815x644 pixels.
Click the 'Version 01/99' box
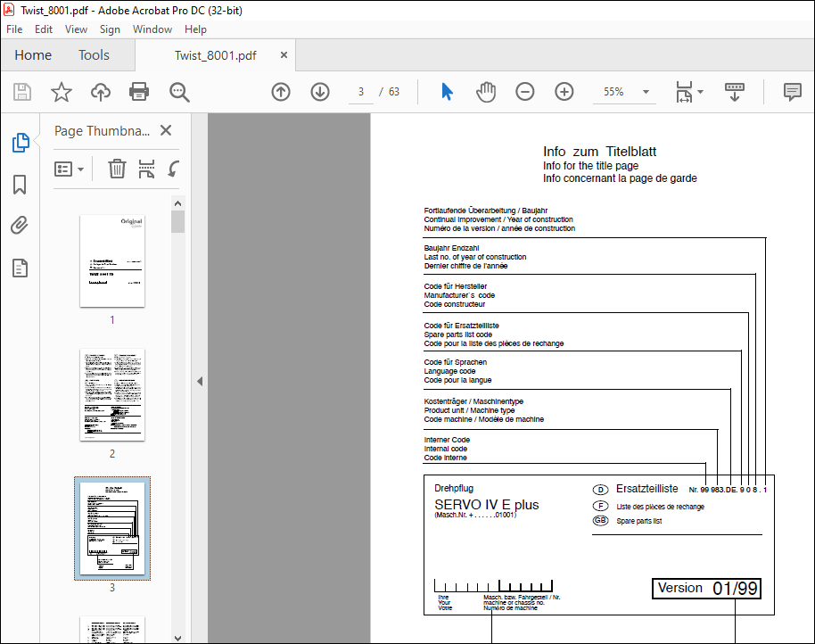[x=707, y=589]
